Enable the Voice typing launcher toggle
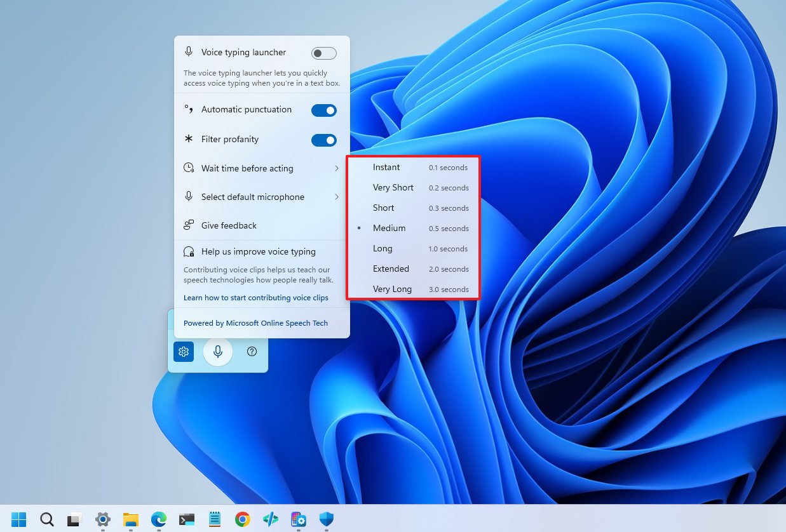The image size is (786, 532). pos(323,53)
